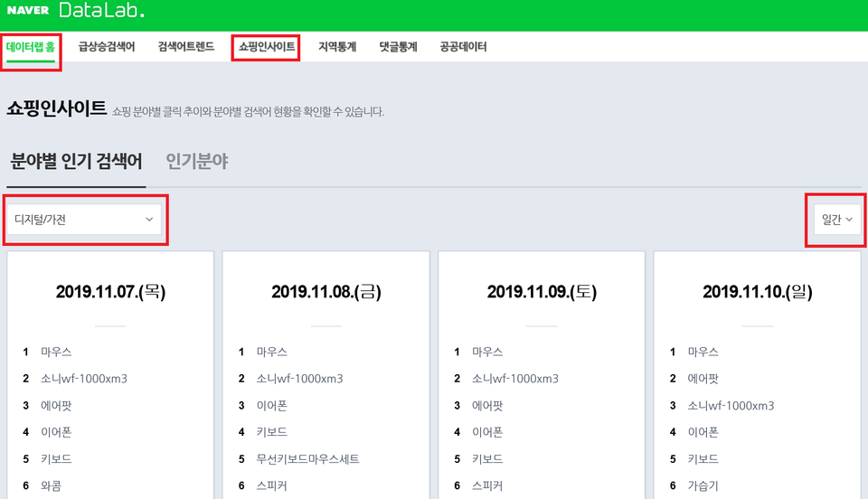Click the 가습기 keyword
Screen dimensions: 868x499
pos(703,485)
